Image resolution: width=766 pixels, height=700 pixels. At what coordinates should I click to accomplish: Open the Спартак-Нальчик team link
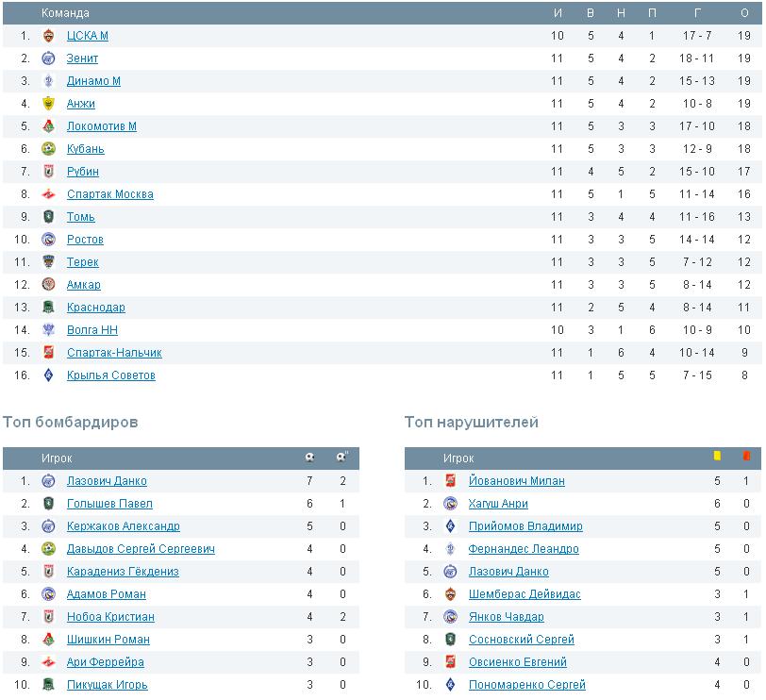(114, 353)
